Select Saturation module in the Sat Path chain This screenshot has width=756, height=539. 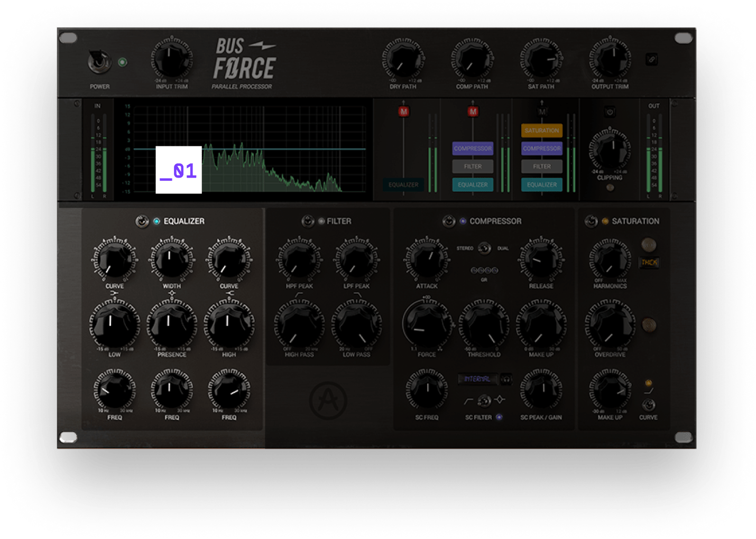click(x=541, y=130)
